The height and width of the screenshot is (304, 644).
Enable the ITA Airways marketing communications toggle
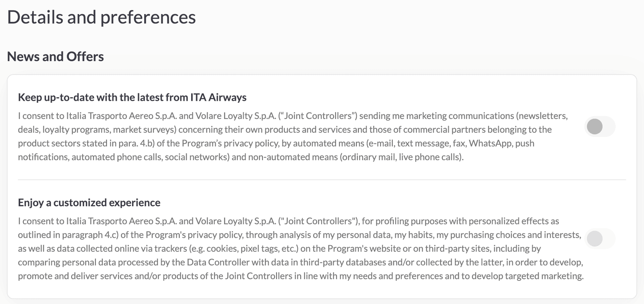point(600,127)
